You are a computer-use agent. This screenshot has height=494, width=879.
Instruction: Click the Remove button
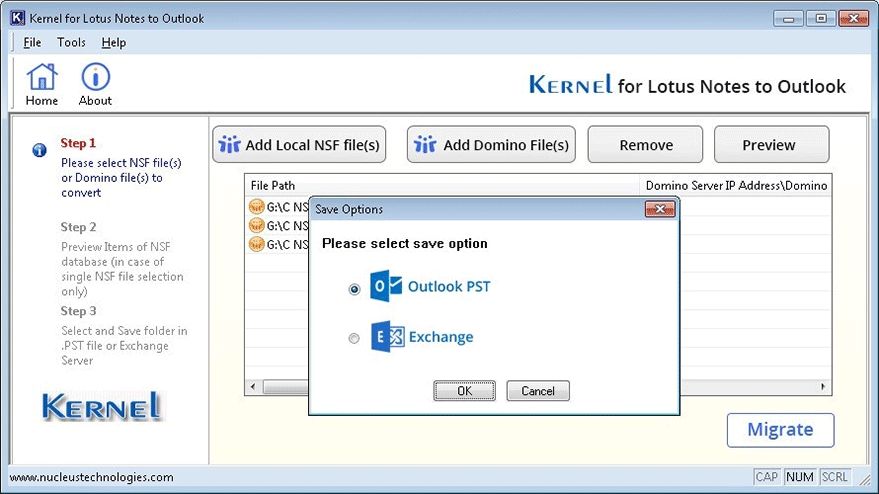tap(645, 145)
